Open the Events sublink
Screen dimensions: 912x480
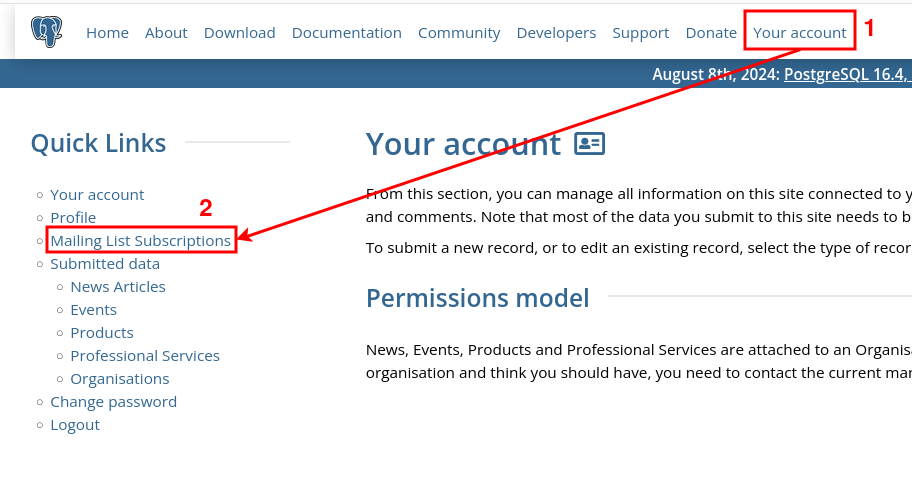pyautogui.click(x=94, y=310)
